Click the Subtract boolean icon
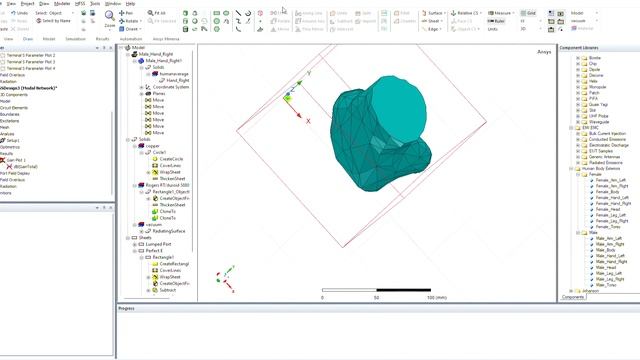 (x=333, y=21)
